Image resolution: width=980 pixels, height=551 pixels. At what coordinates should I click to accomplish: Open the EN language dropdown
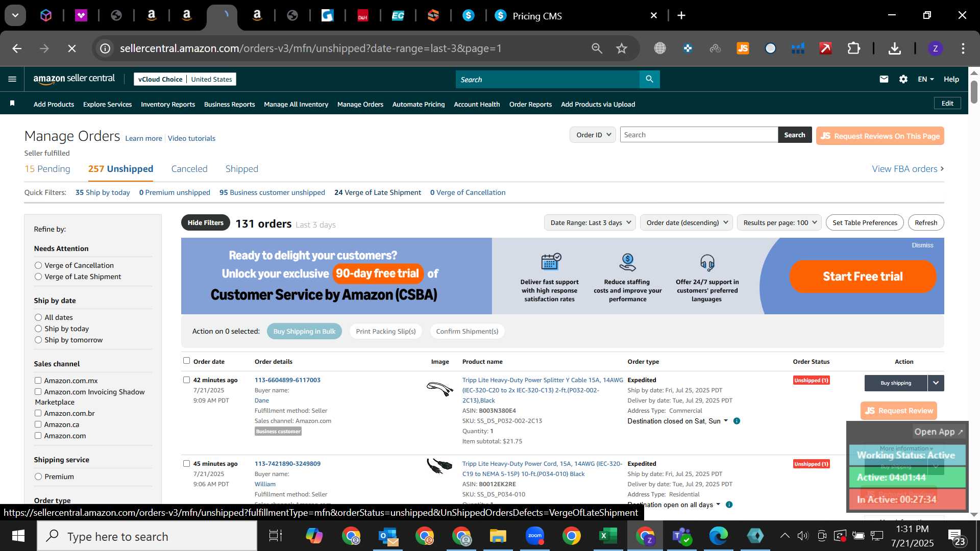(925, 79)
